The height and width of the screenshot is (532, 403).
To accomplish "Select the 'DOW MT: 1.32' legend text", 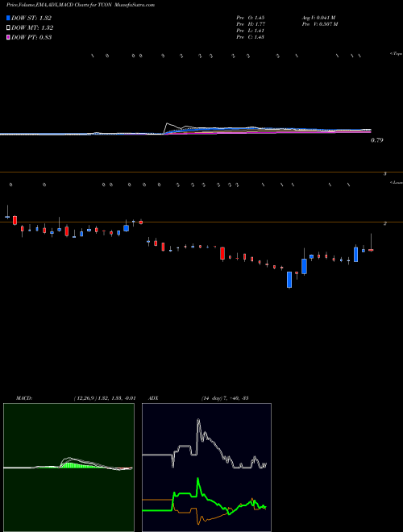I will [x=32, y=28].
